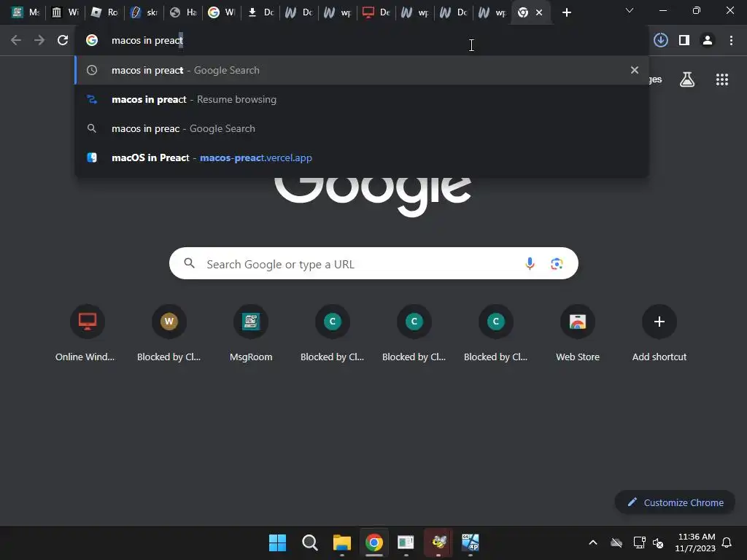Open the newspaper-style taskbar app icon

[x=406, y=542]
